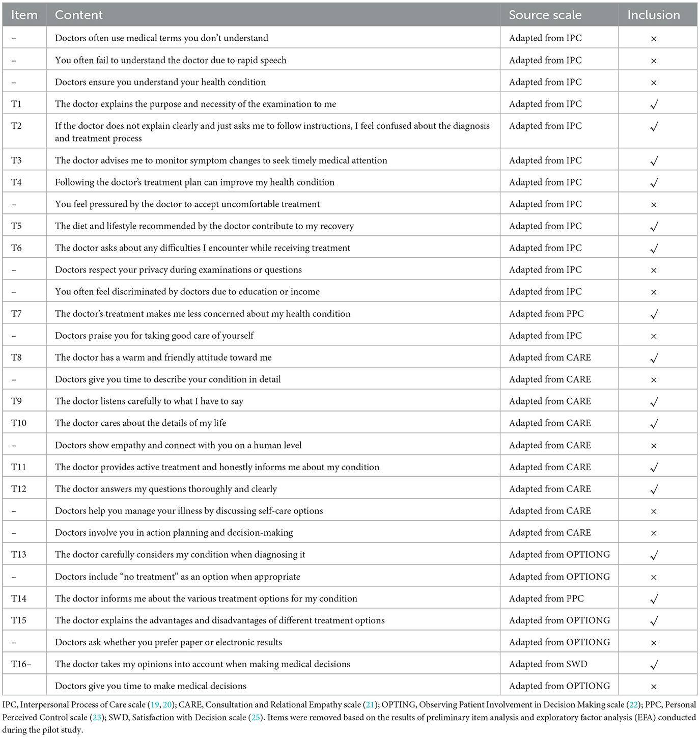The image size is (700, 737).
Task: Click the check mark in T7 row
Action: tap(654, 314)
